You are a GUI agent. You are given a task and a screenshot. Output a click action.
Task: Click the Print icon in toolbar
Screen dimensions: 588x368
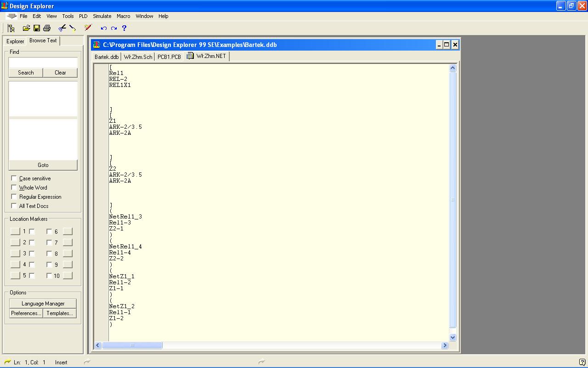[x=46, y=28]
